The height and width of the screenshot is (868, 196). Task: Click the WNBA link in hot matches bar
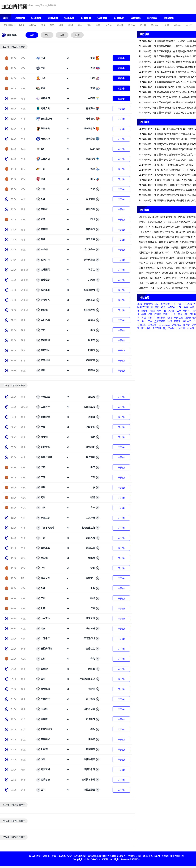32,25
